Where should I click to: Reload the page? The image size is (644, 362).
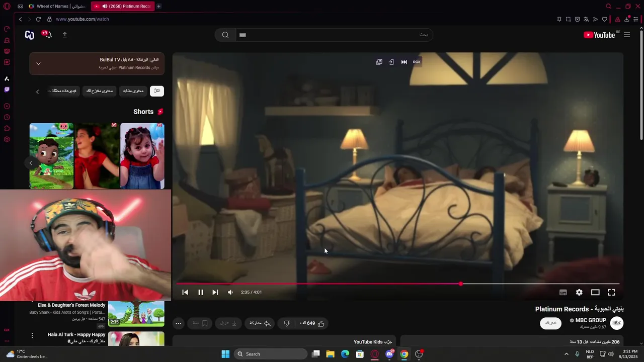[38, 19]
